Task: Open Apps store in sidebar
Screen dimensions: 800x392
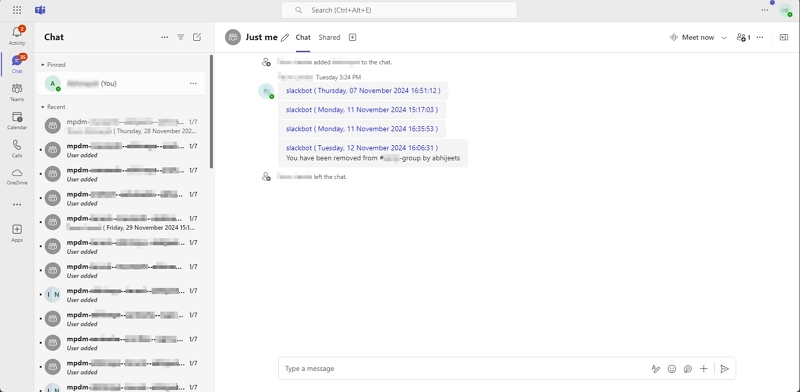Action: (x=17, y=233)
